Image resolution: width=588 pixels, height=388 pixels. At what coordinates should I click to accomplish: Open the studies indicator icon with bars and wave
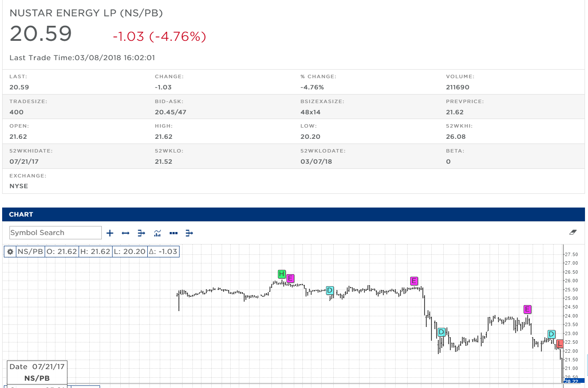[x=158, y=233]
